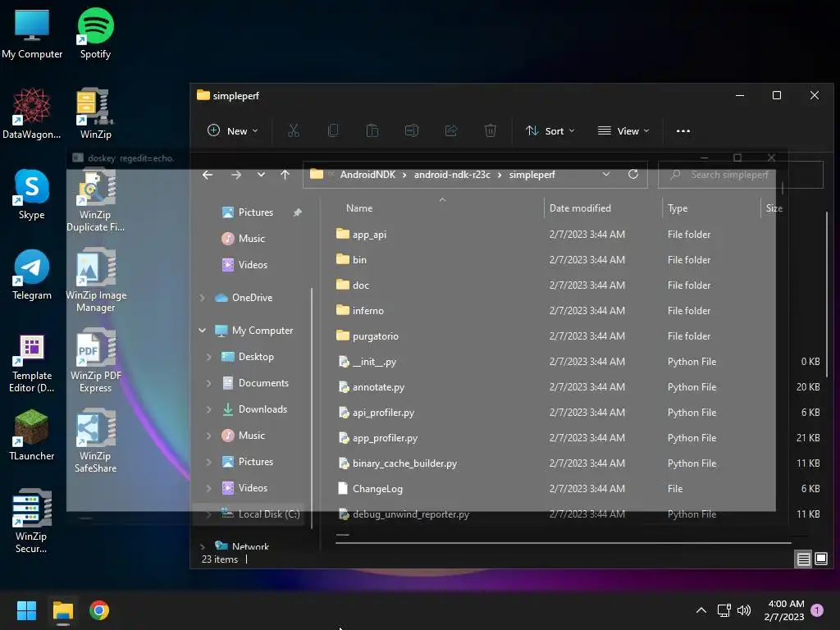Select the purgatorio folder
The height and width of the screenshot is (630, 840).
pyautogui.click(x=375, y=336)
